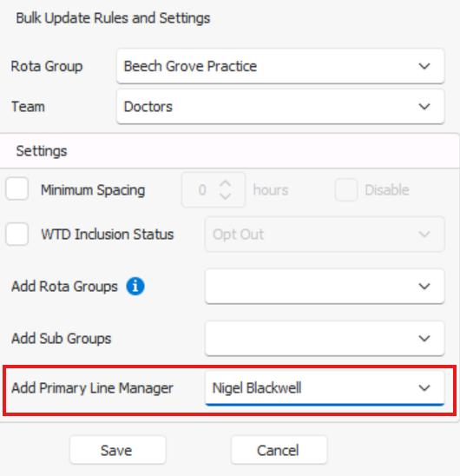Click the Nigel Blackwell selected value
This screenshot has width=460, height=476.
pyautogui.click(x=257, y=388)
